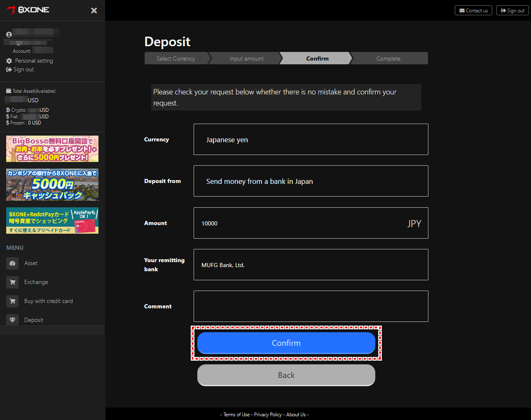Screen dimensions: 531x420
Task: Click the Deposit page heading
Action: pos(167,42)
